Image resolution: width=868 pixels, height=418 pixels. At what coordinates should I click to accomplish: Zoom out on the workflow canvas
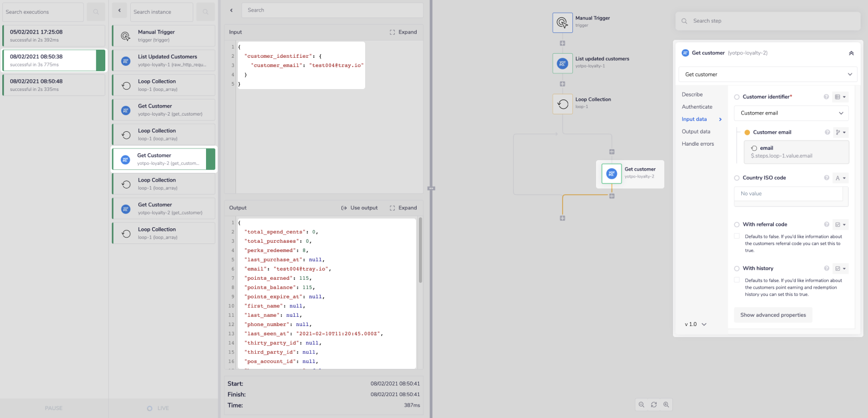tap(642, 405)
